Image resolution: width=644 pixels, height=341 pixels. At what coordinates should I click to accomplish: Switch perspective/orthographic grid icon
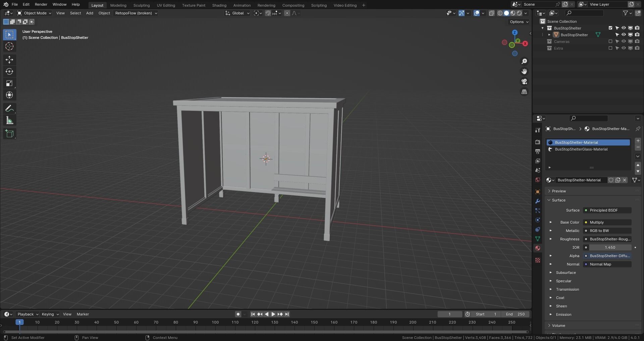pyautogui.click(x=524, y=92)
